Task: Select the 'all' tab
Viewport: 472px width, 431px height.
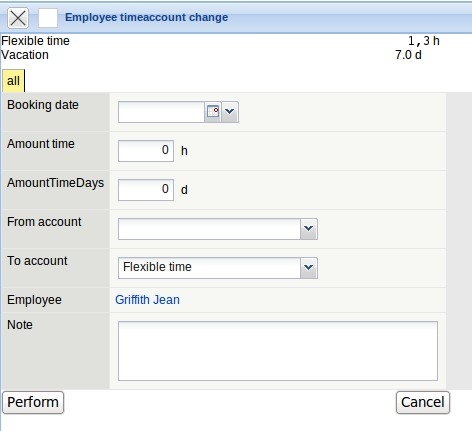Action: [13, 81]
